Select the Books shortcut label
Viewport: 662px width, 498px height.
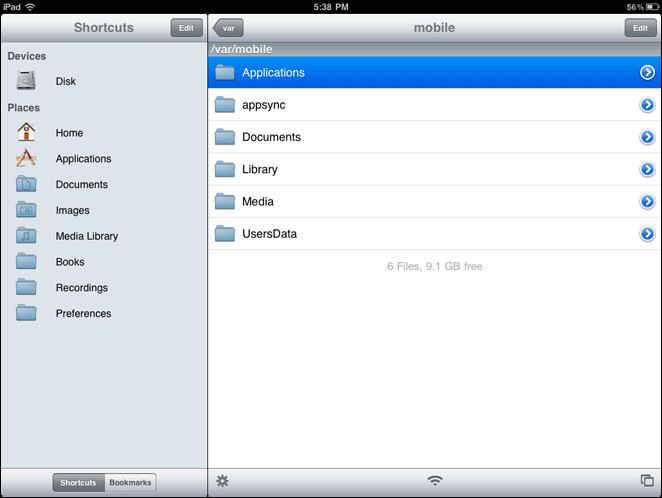click(70, 262)
